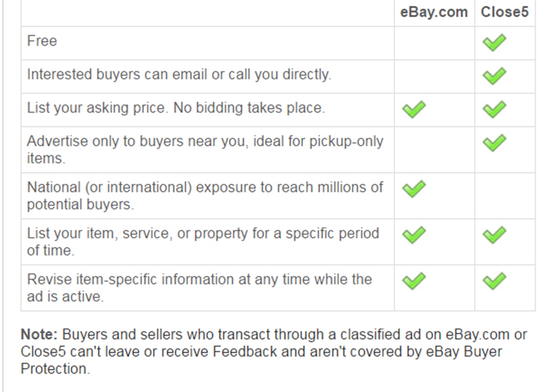Click Close5 checkmark for buyers email or call
Screen dimensions: 546x392
(494, 76)
